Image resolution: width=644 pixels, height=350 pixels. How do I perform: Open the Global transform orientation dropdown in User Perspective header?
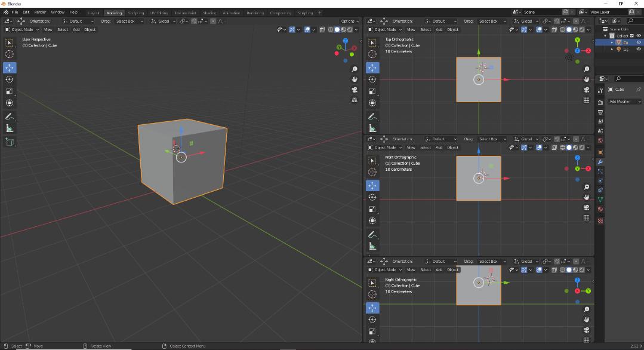point(163,21)
